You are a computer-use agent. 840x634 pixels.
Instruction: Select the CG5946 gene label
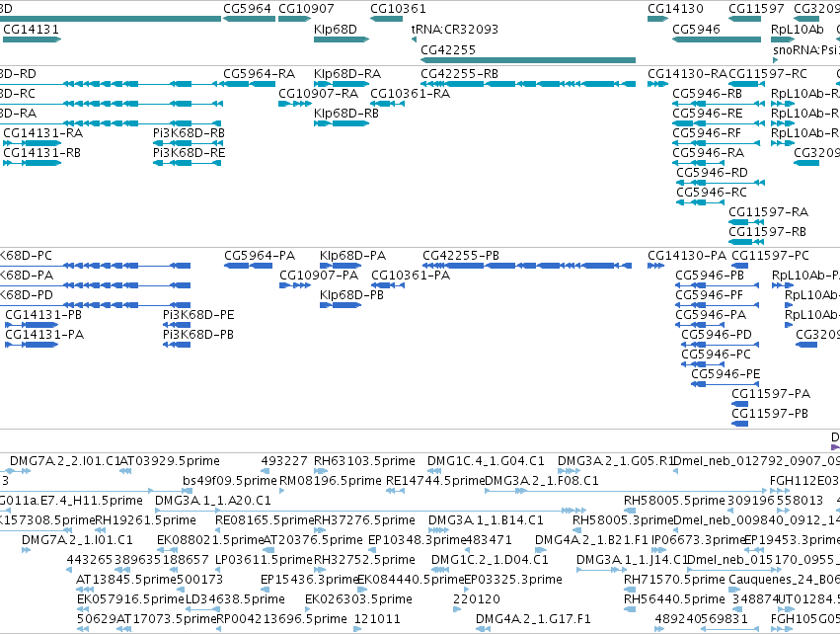coord(696,30)
